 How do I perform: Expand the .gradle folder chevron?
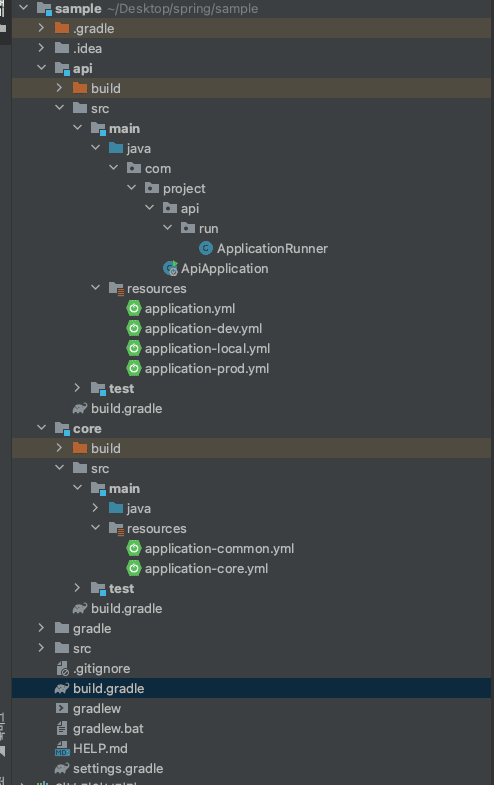point(42,28)
